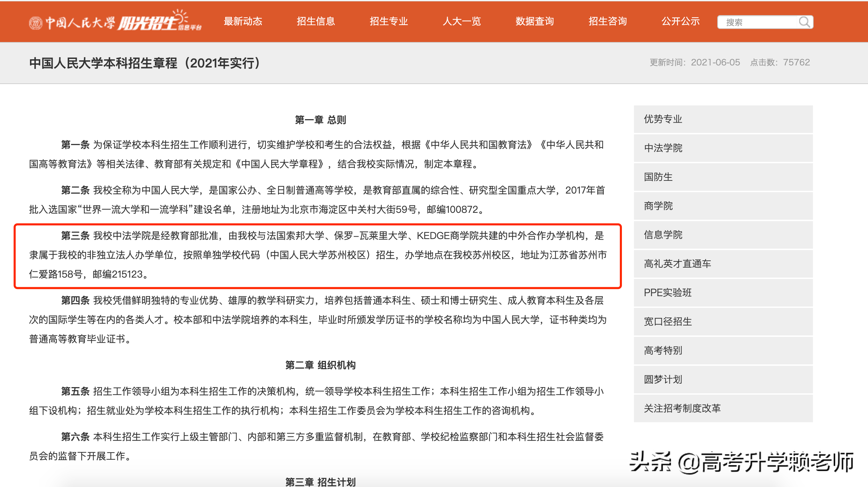Open the 人大一览 menu

pyautogui.click(x=462, y=21)
